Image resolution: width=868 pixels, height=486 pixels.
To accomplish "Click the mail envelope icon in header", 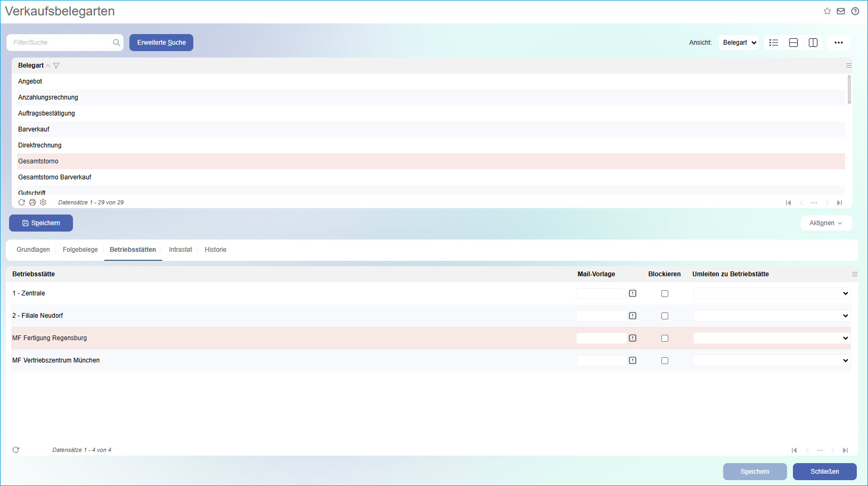I will pos(841,11).
